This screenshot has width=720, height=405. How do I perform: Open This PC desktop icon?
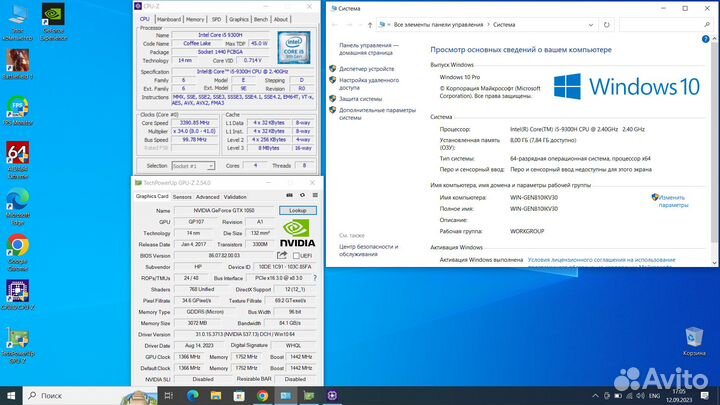[18, 21]
